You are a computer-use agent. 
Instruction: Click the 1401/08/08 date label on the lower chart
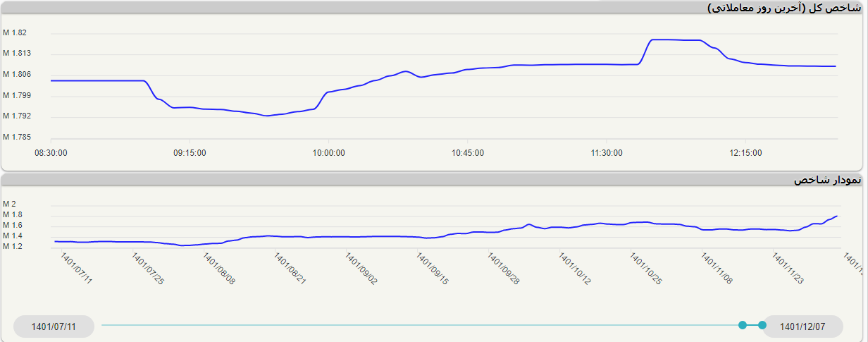[218, 270]
